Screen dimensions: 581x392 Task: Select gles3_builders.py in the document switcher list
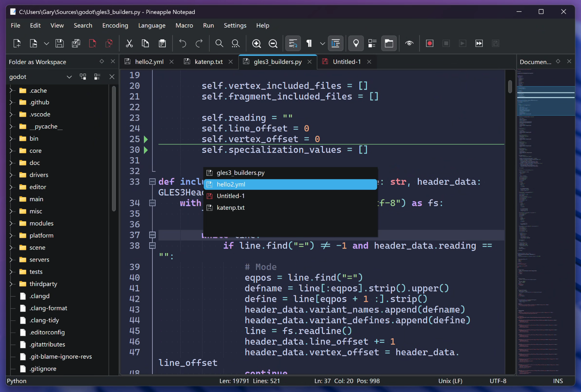click(x=290, y=173)
